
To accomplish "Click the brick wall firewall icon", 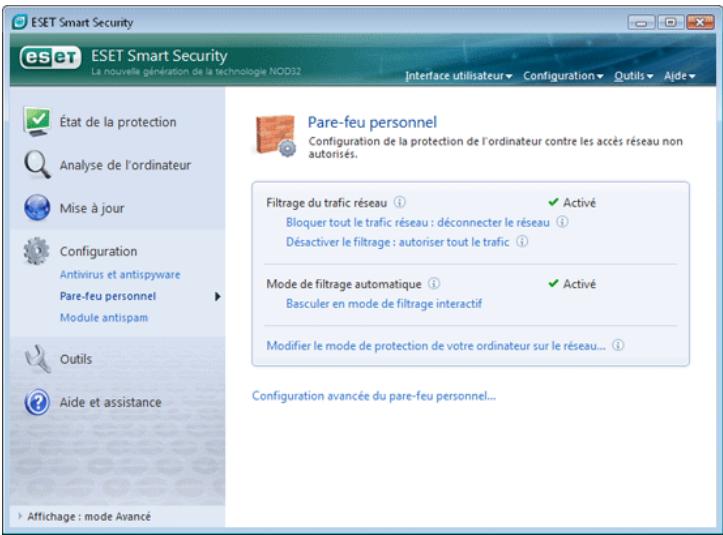I will (x=276, y=136).
